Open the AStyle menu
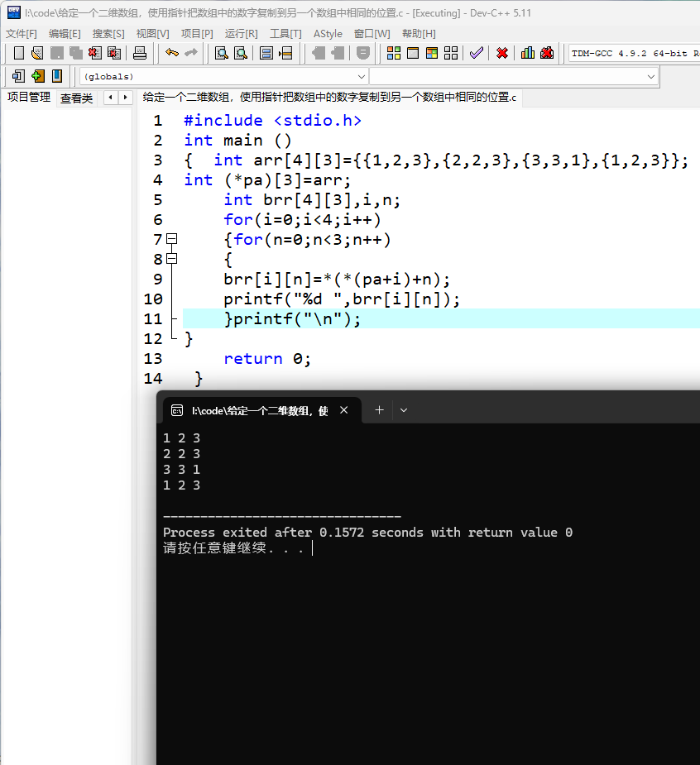The image size is (700, 765). tap(328, 34)
